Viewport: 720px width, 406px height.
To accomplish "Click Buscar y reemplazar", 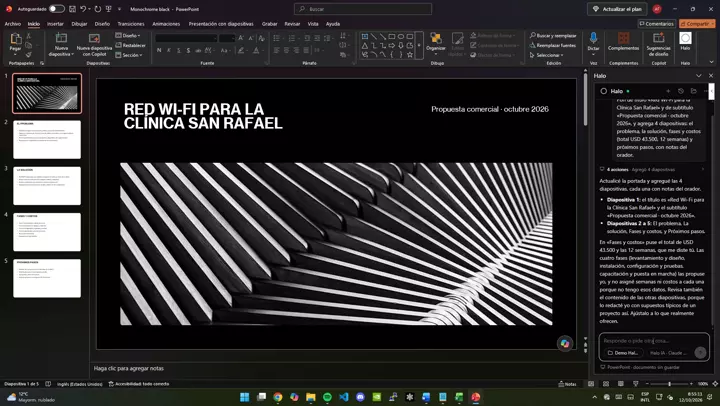I will coord(553,35).
